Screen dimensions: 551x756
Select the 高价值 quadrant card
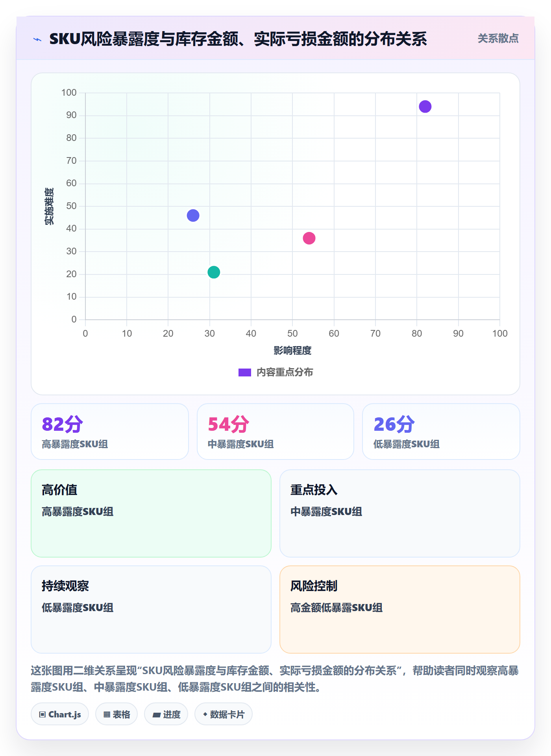[x=151, y=513]
